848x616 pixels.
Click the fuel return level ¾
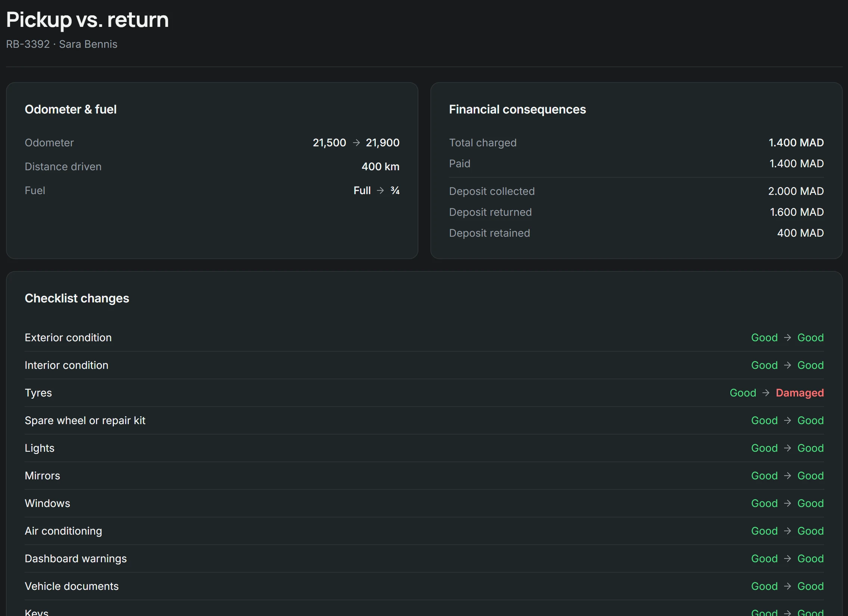[x=395, y=190]
